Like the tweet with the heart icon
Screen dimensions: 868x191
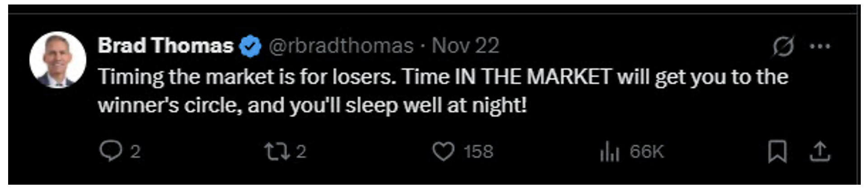coord(443,152)
